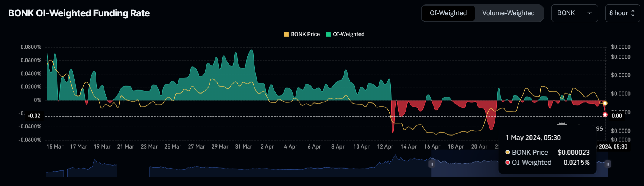Toggle the OI-Weighted legend series

pyautogui.click(x=345, y=34)
